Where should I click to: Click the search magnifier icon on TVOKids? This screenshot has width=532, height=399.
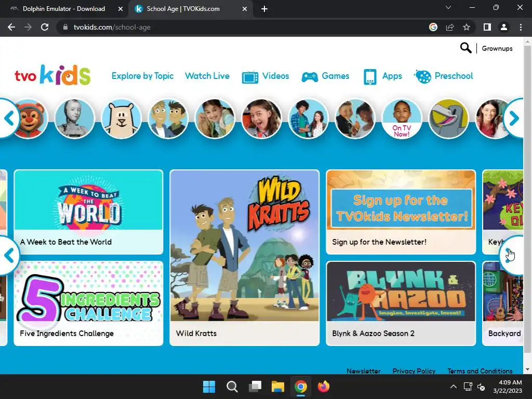(465, 48)
